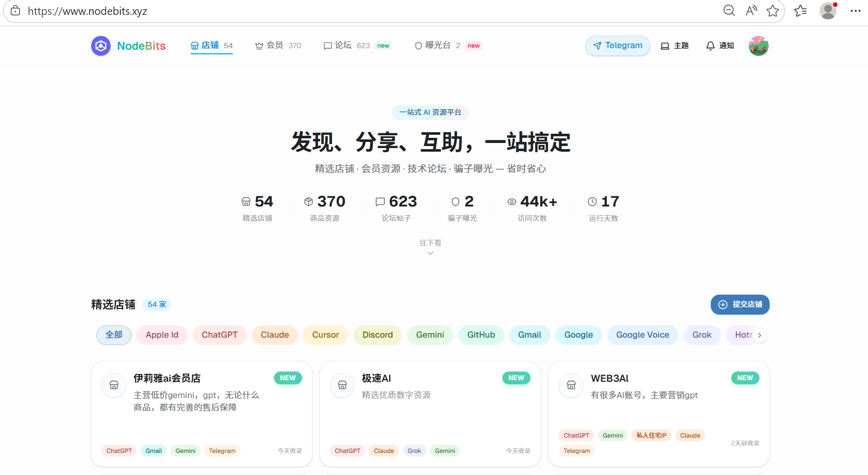Filter shops by Cursor
This screenshot has width=868, height=475.
pyautogui.click(x=326, y=335)
